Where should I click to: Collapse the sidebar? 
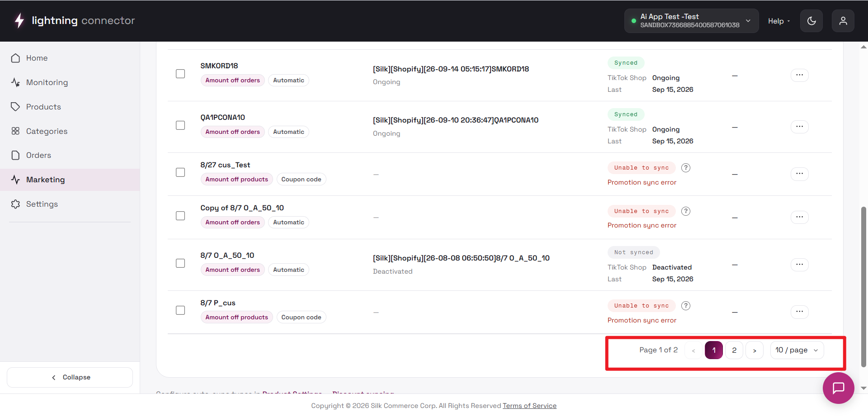point(70,377)
